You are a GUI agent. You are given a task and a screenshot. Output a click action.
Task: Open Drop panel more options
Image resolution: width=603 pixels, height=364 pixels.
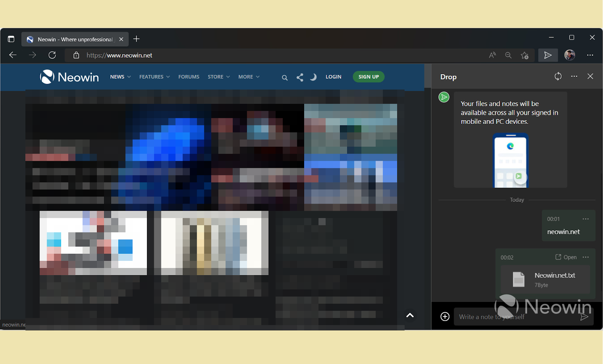point(574,76)
